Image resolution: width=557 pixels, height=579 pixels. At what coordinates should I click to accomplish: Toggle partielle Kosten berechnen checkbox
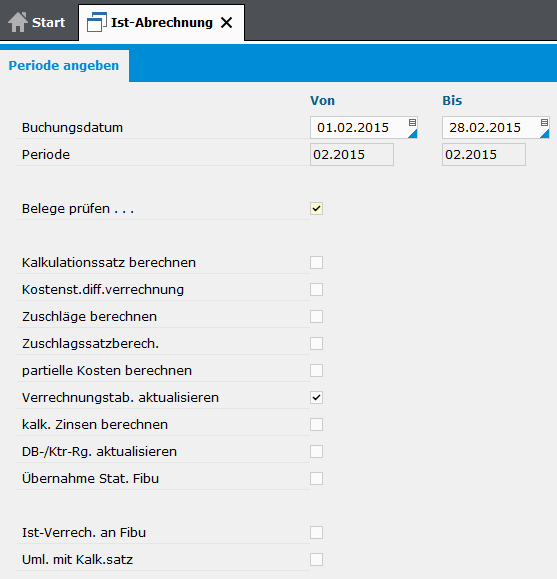click(317, 370)
